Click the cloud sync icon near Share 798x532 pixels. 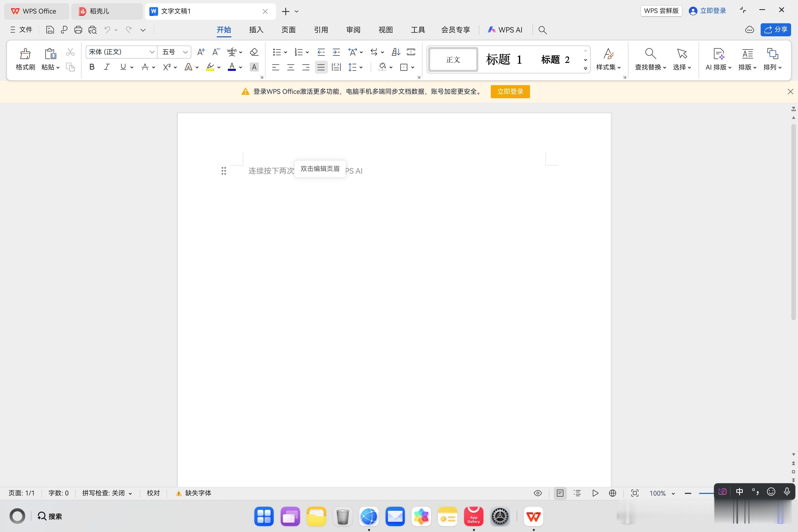pos(749,30)
